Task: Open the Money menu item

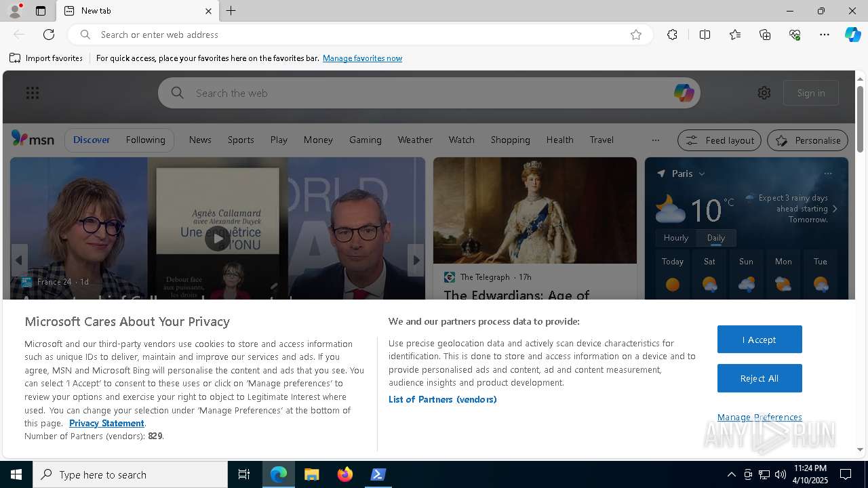Action: 318,140
